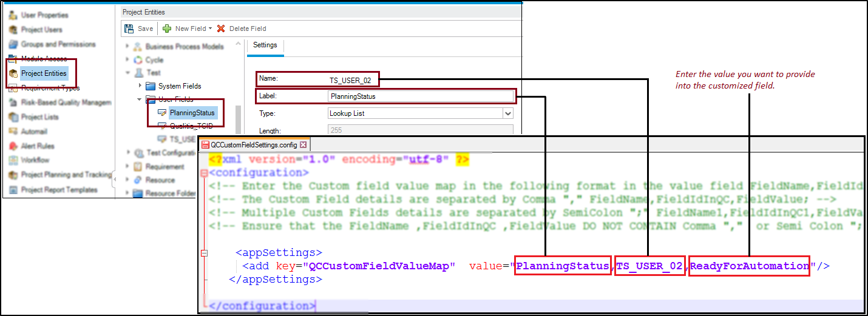Click the red Delete Field X icon
Image resolution: width=868 pixels, height=316 pixels.
221,29
